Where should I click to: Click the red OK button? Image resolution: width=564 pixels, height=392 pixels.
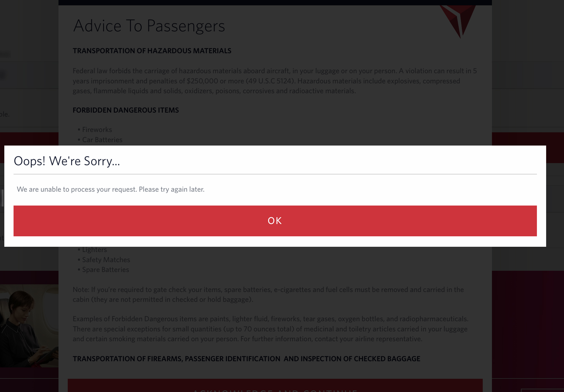pos(275,221)
